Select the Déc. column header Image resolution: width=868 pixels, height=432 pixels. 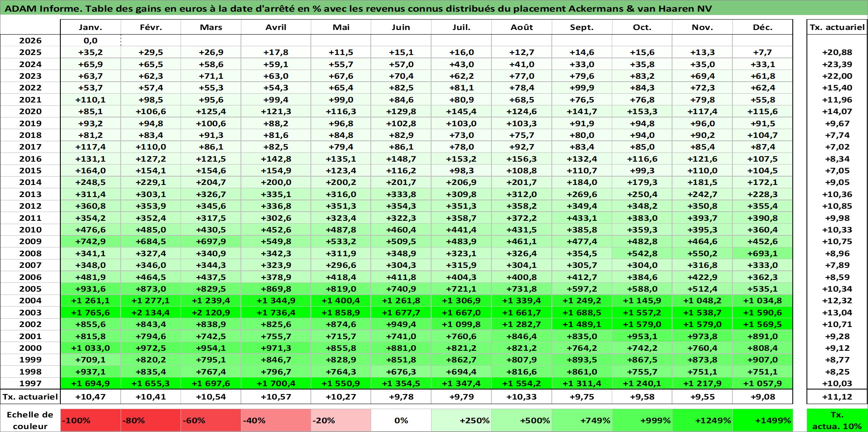click(763, 27)
